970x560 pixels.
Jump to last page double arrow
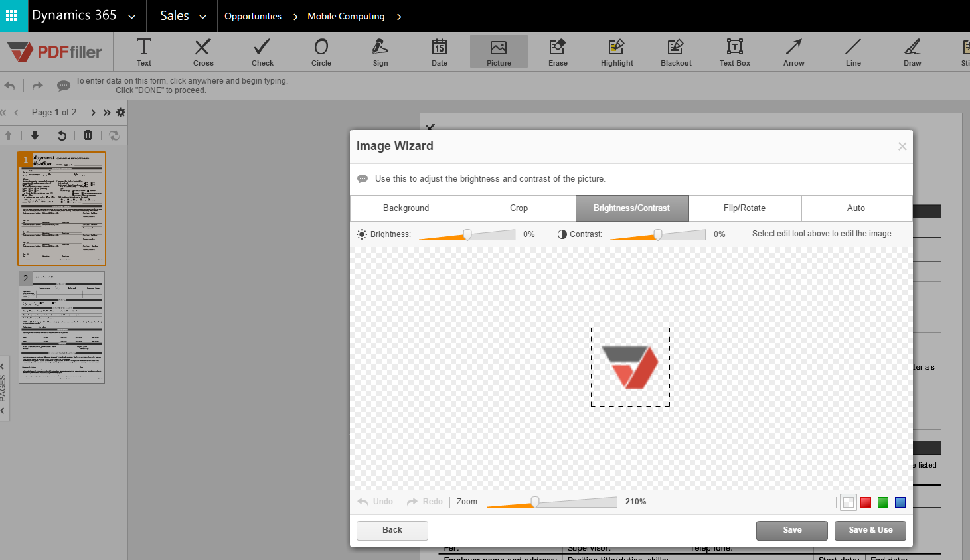[107, 113]
